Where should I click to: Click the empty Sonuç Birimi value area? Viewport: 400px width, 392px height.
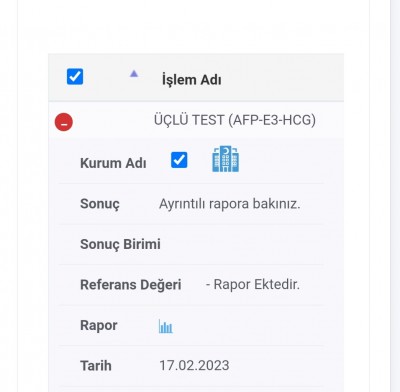tap(242, 244)
